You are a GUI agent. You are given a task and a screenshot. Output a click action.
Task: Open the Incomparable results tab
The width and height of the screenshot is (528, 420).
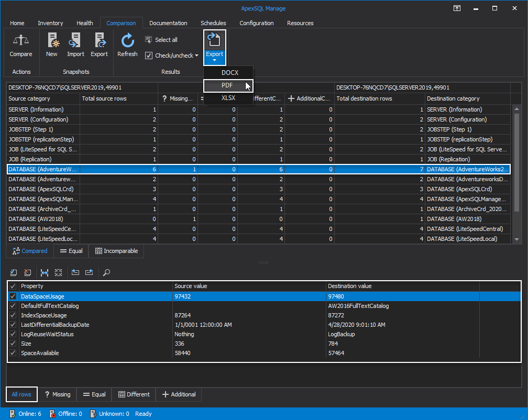coord(116,251)
